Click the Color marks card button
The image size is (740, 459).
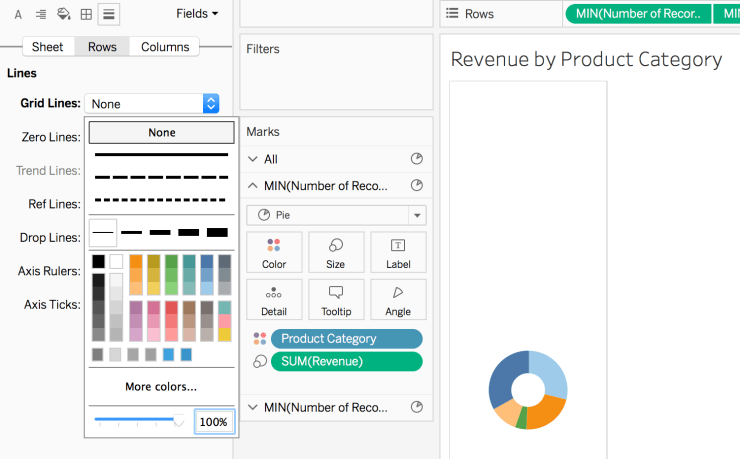point(273,252)
